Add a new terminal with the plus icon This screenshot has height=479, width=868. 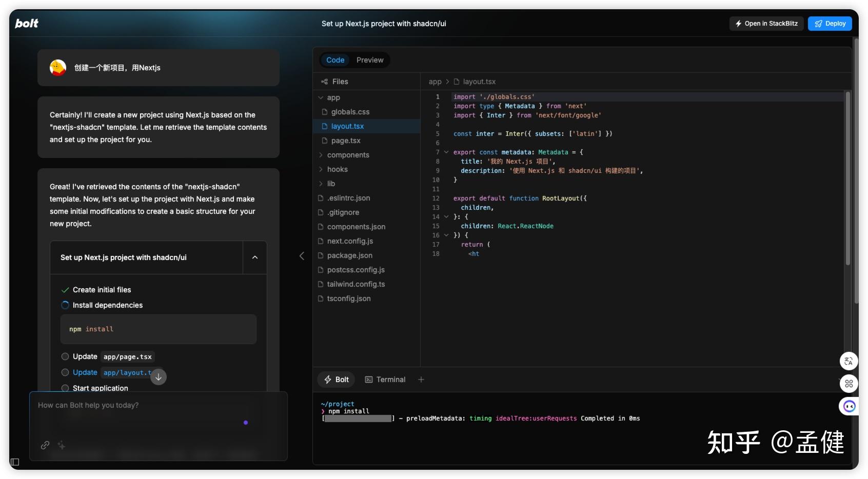tap(421, 380)
